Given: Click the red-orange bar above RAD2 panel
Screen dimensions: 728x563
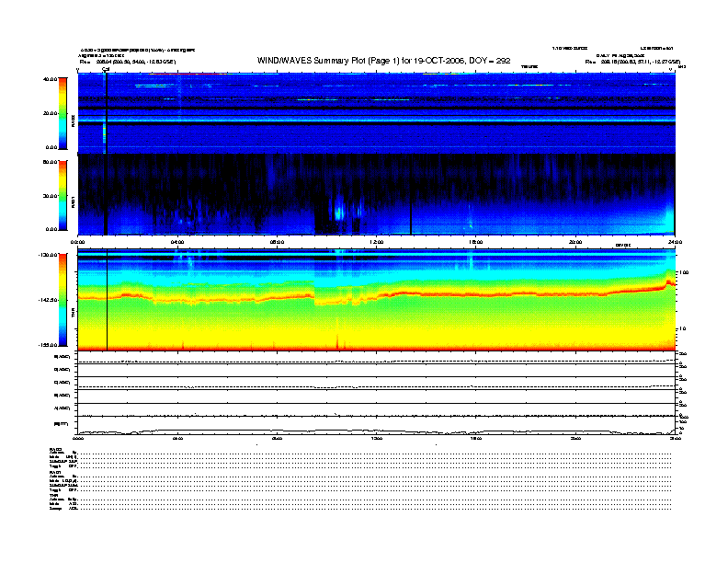Looking at the screenshot, I should tap(186, 72).
